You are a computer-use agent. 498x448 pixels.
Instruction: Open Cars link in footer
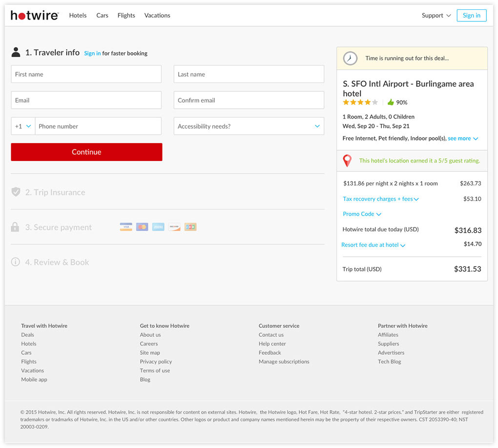(x=26, y=353)
